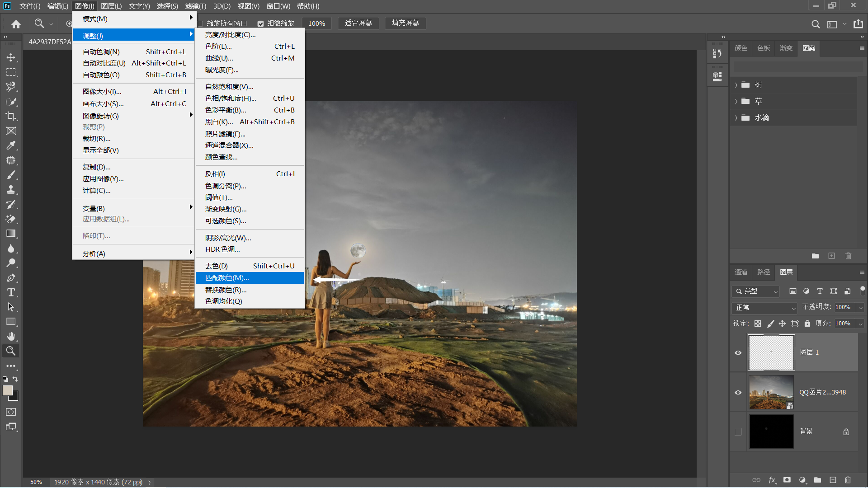Click the 适合屏幕 button
868x488 pixels.
[x=359, y=23]
